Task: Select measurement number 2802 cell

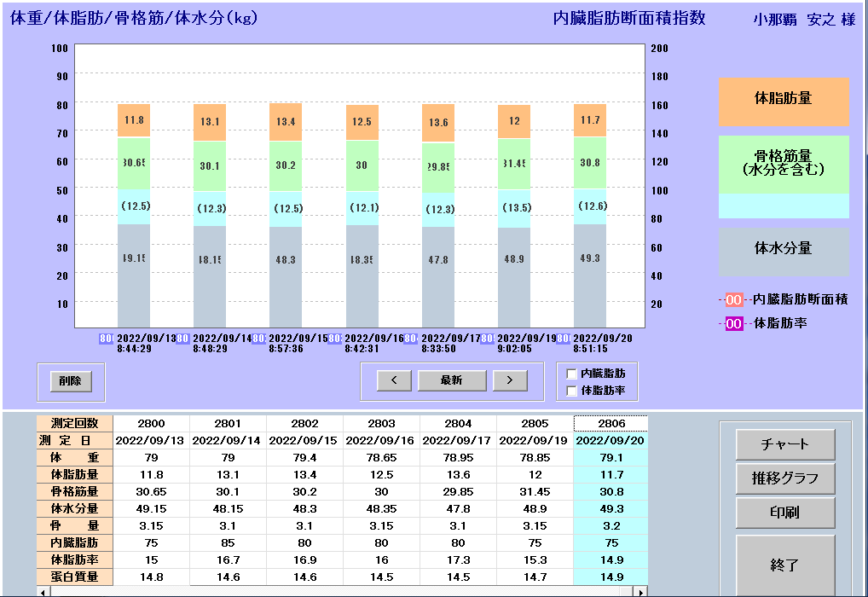Action: [x=304, y=424]
